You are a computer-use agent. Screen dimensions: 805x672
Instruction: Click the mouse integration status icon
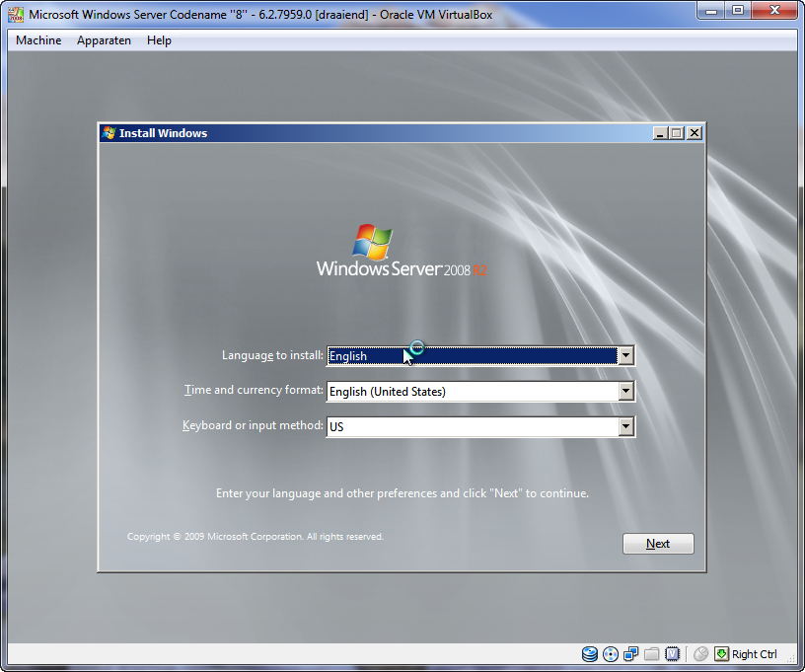(x=700, y=654)
